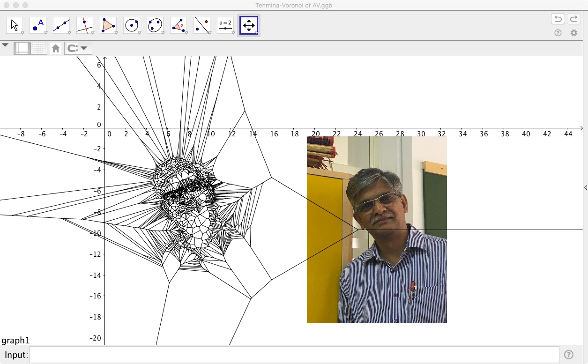Click the Redo button
This screenshot has height=364, width=588.
(x=573, y=19)
